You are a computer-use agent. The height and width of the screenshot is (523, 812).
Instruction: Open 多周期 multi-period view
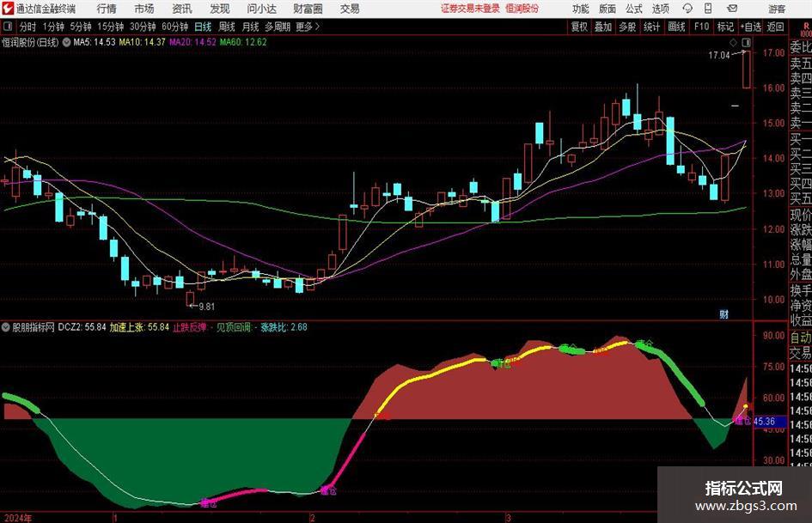[278, 27]
